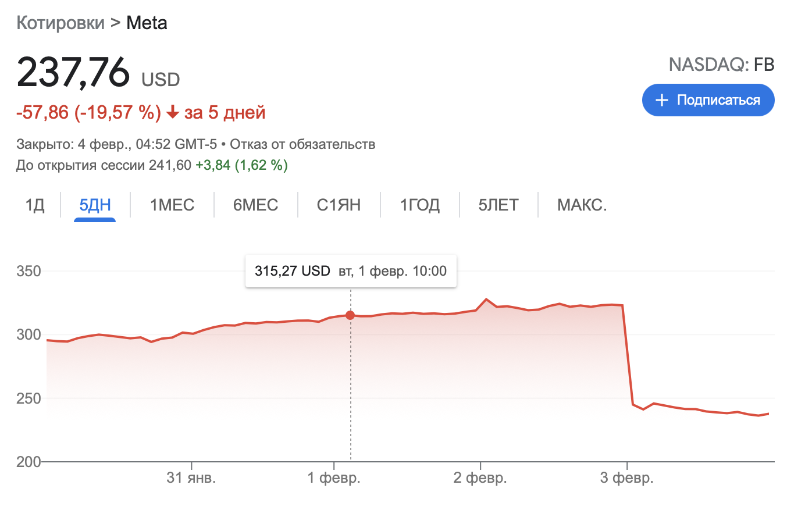Open the Котировки breadcrumb link
812x506 pixels.
pyautogui.click(x=60, y=23)
